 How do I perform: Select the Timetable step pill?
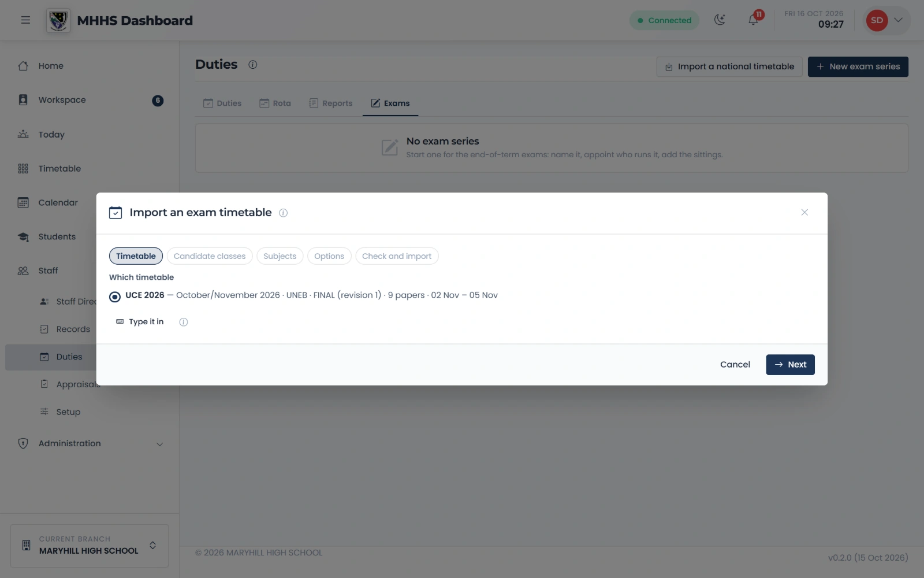pyautogui.click(x=136, y=256)
